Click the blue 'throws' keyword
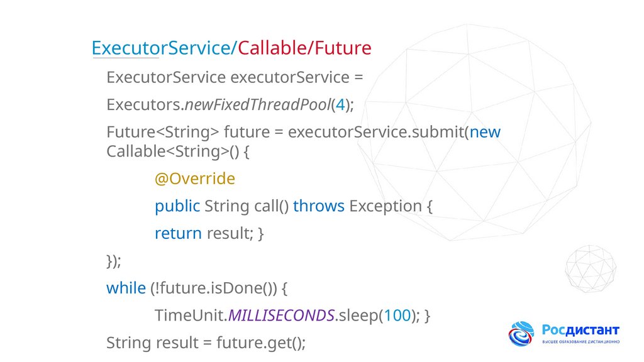The width and height of the screenshot is (644, 362). [x=318, y=206]
